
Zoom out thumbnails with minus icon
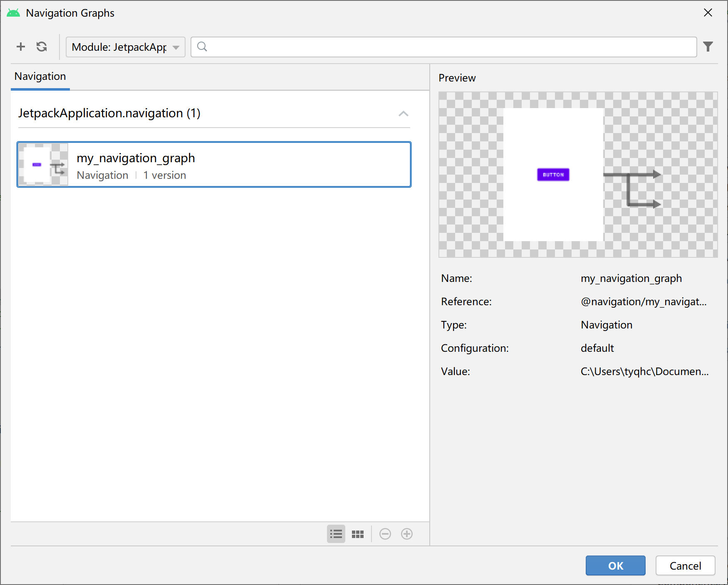click(x=385, y=534)
